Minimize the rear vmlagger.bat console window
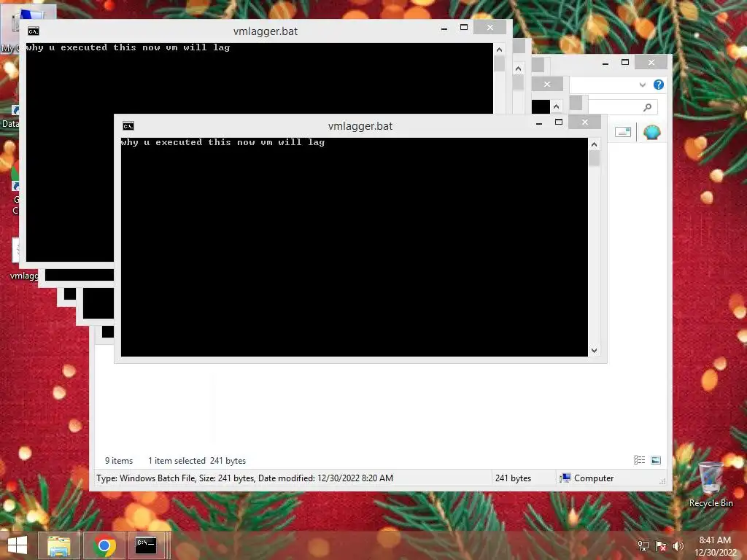This screenshot has width=747, height=560. pos(444,28)
